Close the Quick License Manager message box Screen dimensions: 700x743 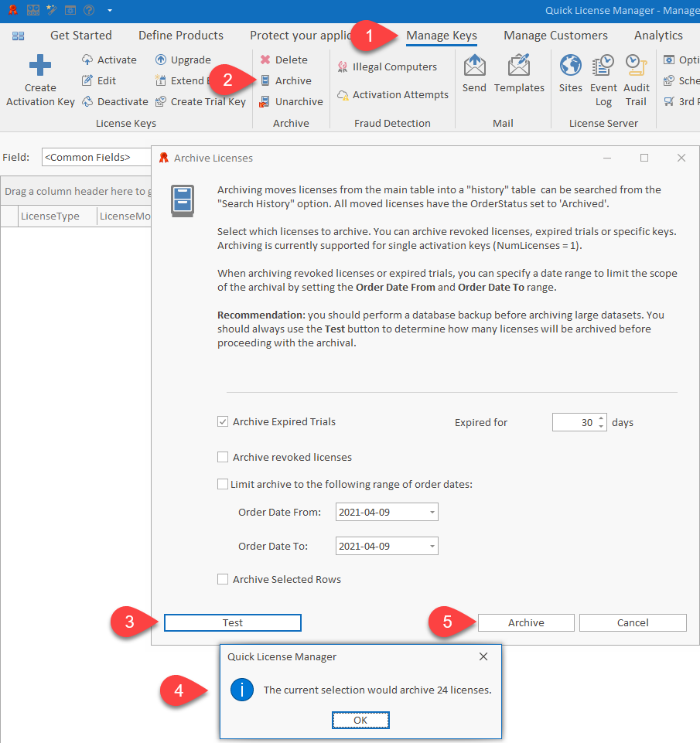pyautogui.click(x=483, y=656)
